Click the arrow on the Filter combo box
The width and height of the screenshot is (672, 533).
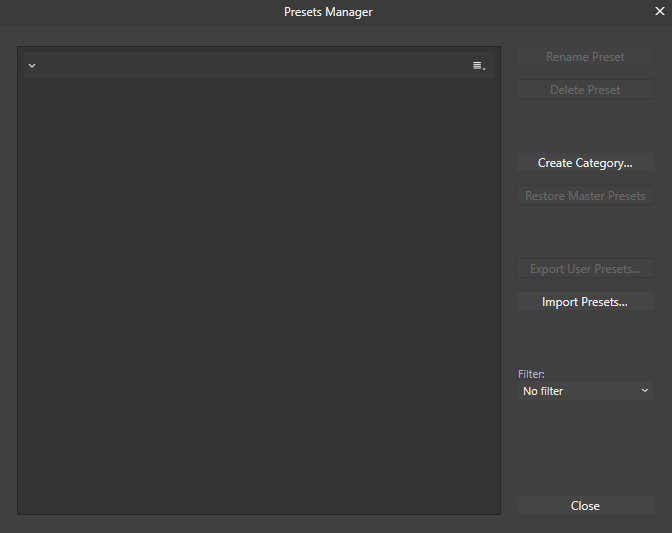coord(644,391)
